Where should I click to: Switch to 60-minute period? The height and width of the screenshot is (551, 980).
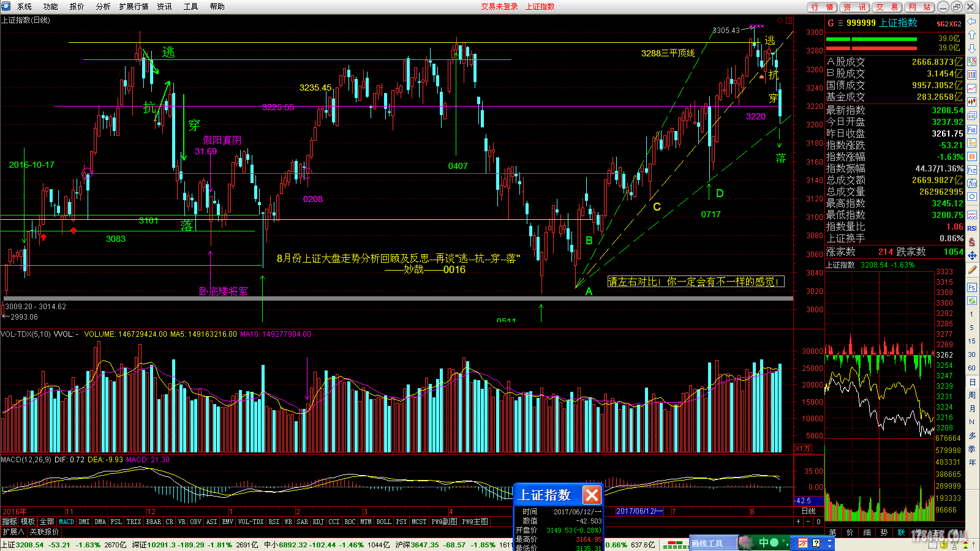(x=971, y=368)
